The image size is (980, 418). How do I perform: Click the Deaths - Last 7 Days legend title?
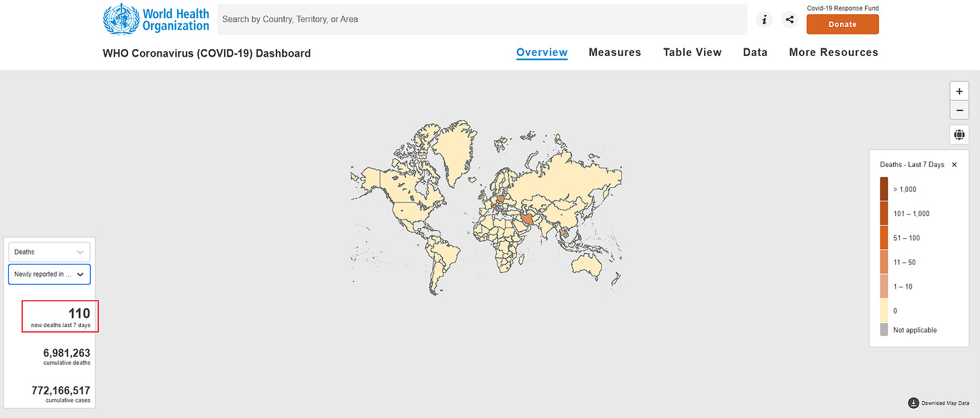click(912, 165)
